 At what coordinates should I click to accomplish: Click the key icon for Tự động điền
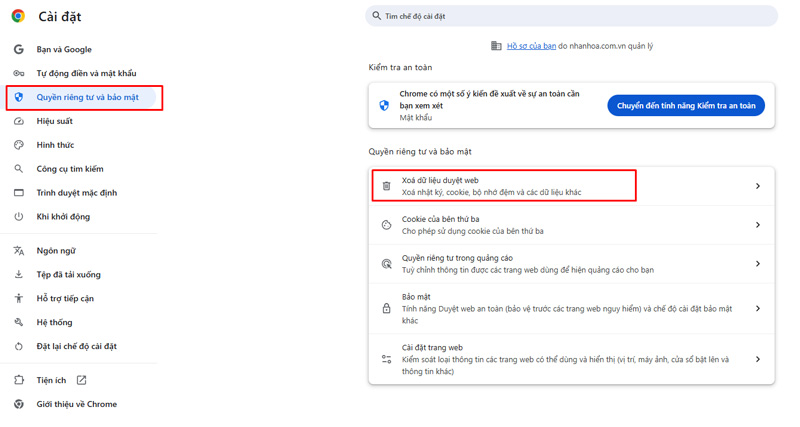point(18,73)
